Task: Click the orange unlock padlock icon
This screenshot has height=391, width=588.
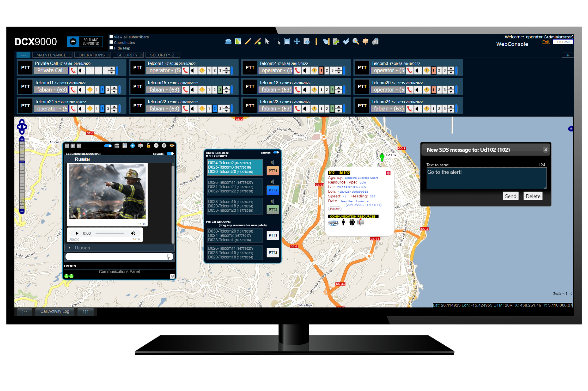Action: pyautogui.click(x=148, y=146)
